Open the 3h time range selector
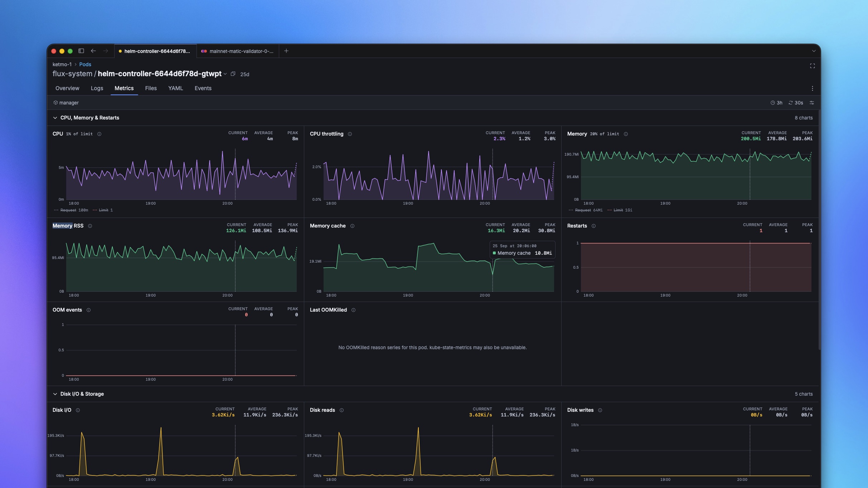 coord(776,103)
